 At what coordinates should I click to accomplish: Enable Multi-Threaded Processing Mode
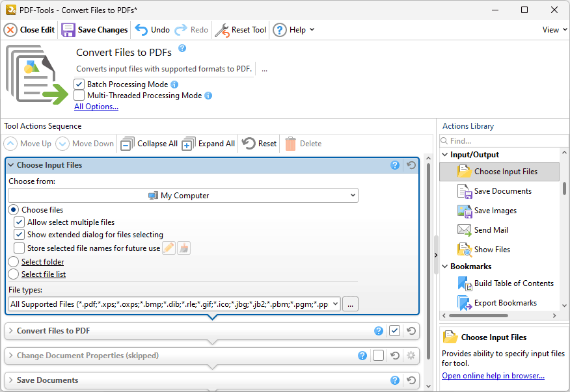pos(79,96)
